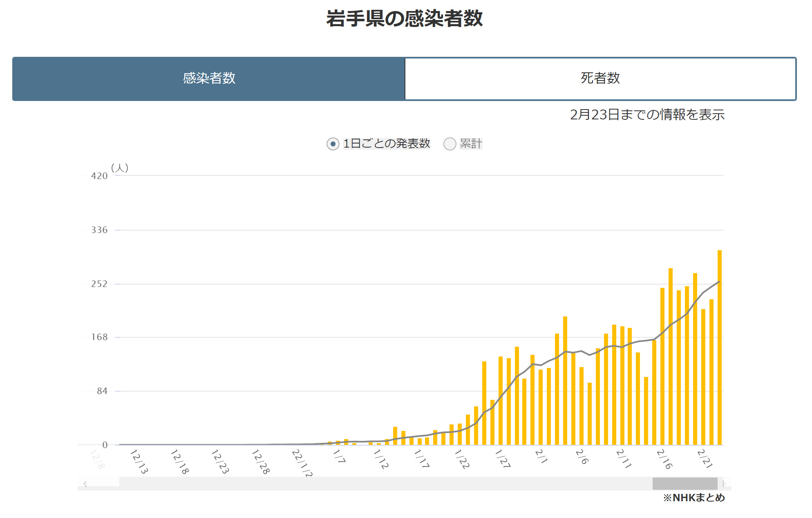812x518 pixels.
Task: Click the yellow bar above 2/6 label
Action: point(582,406)
